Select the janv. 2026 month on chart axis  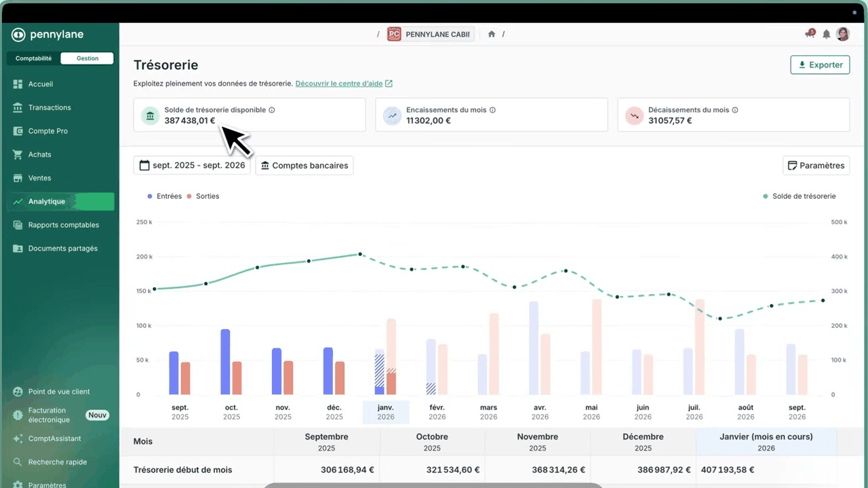386,412
